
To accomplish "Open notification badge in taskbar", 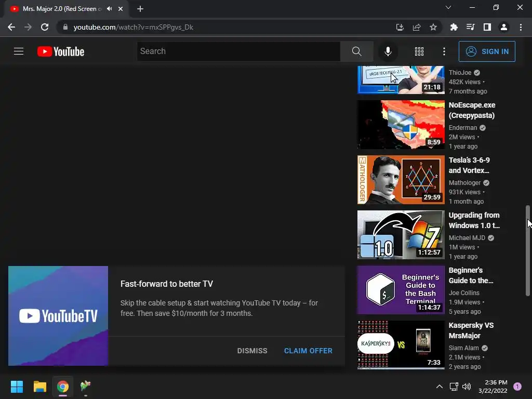I will [517, 387].
